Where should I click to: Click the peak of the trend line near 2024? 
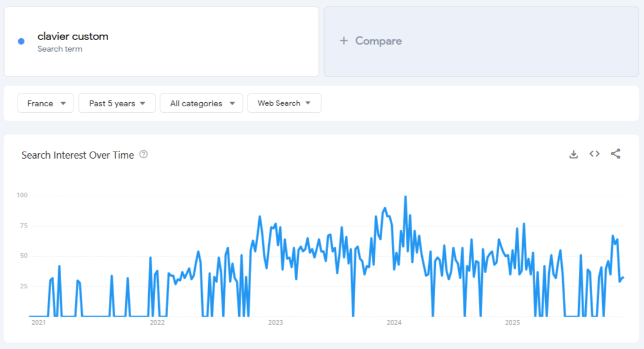click(x=406, y=196)
